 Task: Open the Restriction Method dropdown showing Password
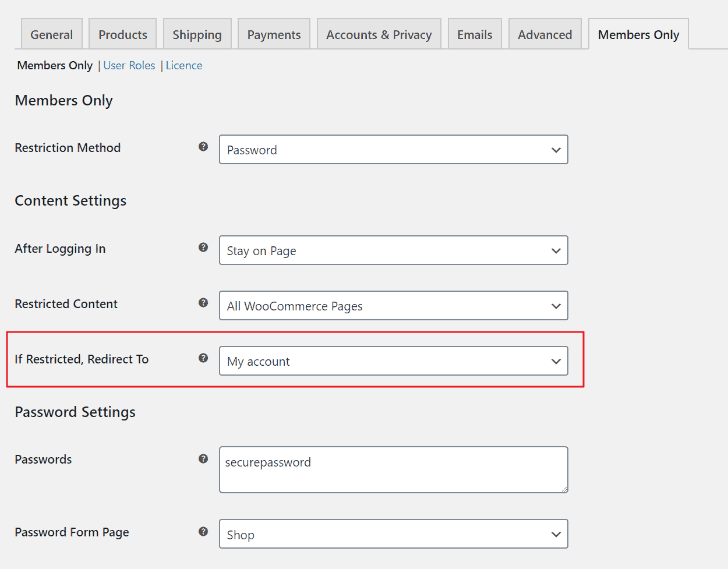click(x=394, y=150)
